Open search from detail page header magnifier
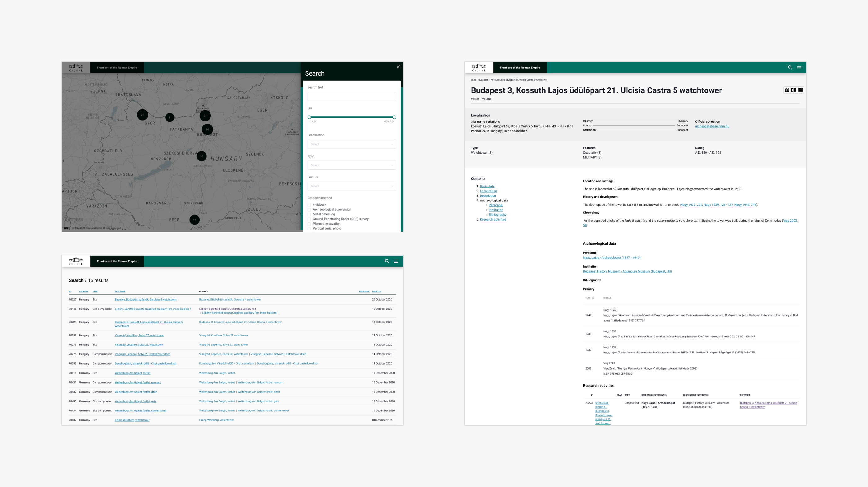The image size is (868, 487). (x=790, y=68)
